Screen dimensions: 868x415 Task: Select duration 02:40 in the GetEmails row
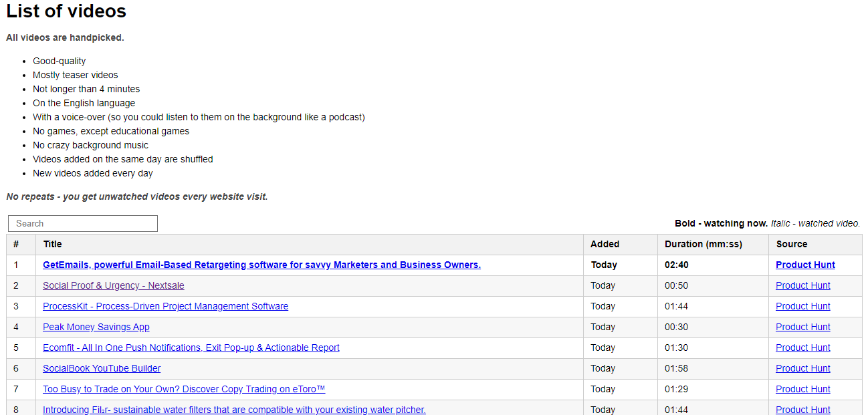[x=676, y=265]
